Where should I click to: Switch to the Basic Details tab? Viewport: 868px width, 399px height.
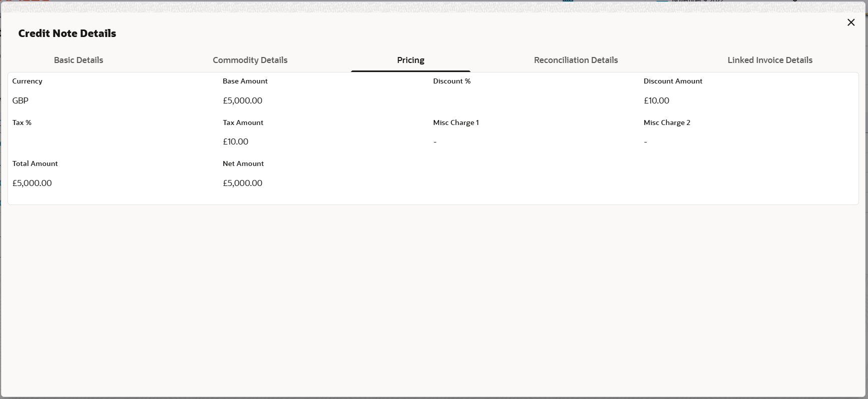coord(79,60)
